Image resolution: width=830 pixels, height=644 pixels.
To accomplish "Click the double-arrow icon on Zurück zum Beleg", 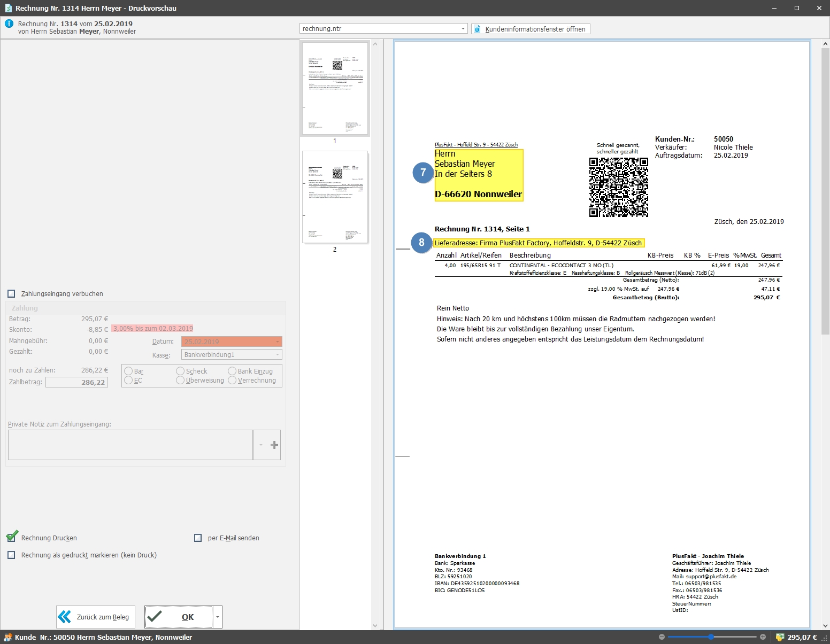I will pos(65,617).
